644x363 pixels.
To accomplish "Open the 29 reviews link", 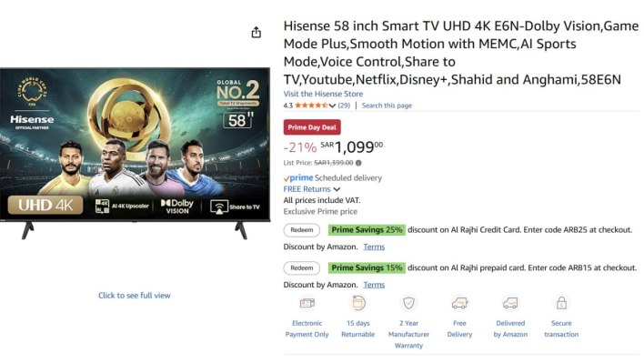I will click(344, 106).
